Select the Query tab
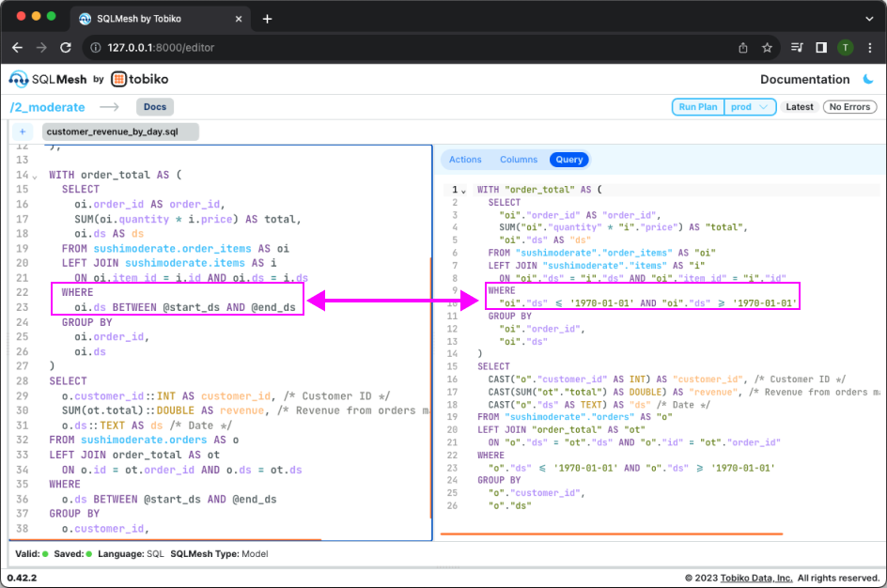Image resolution: width=887 pixels, height=588 pixels. 569,160
